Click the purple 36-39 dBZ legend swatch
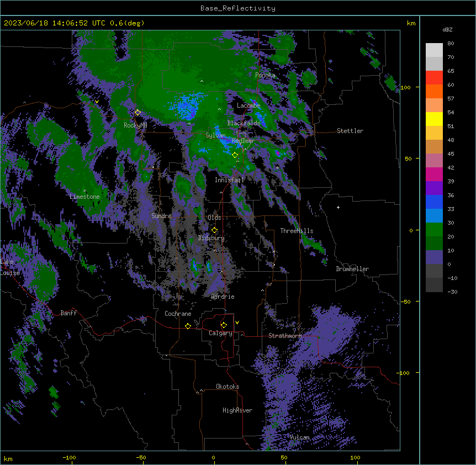This screenshot has width=476, height=465. 434,188
